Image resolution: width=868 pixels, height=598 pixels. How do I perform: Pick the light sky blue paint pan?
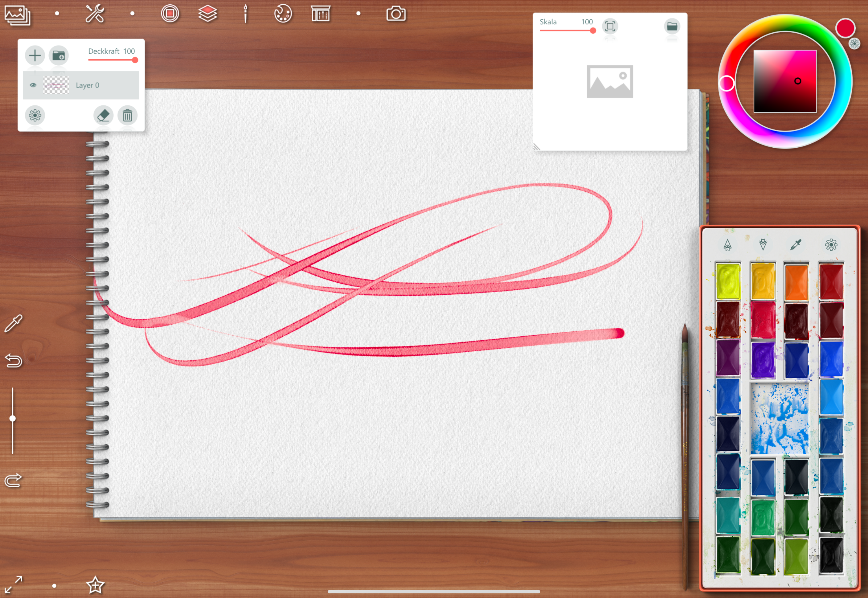point(831,397)
